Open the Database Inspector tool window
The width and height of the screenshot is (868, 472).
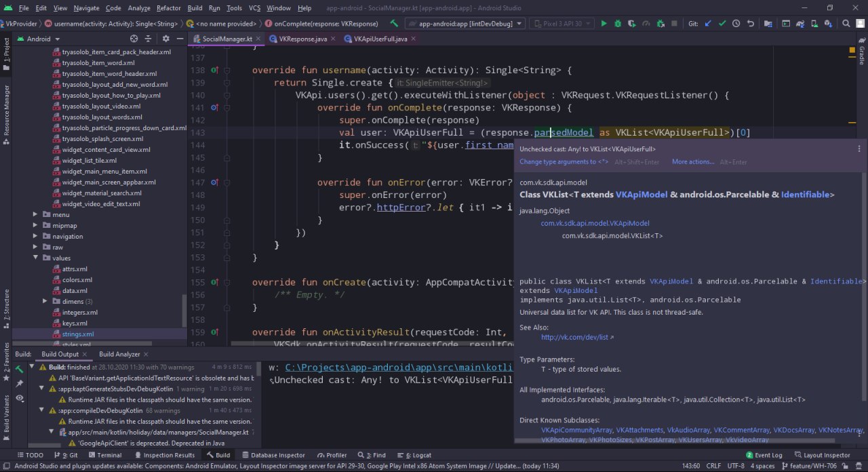(273, 455)
